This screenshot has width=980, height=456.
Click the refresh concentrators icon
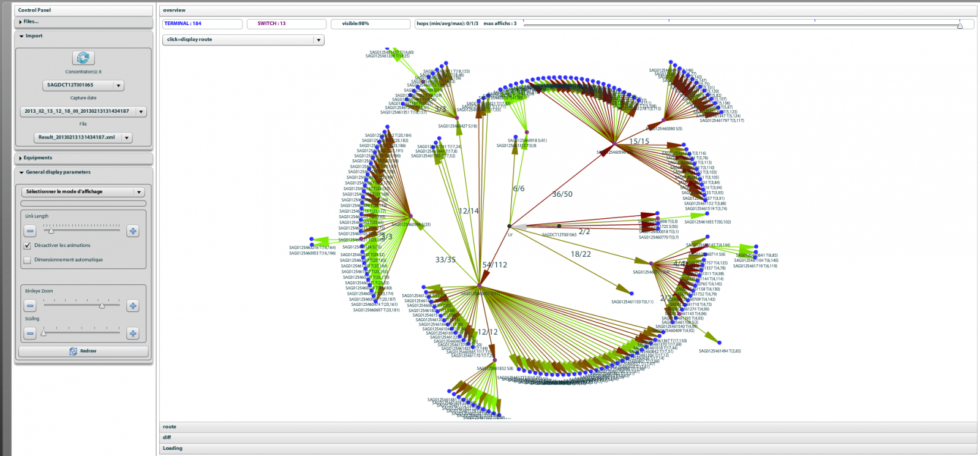tap(83, 58)
